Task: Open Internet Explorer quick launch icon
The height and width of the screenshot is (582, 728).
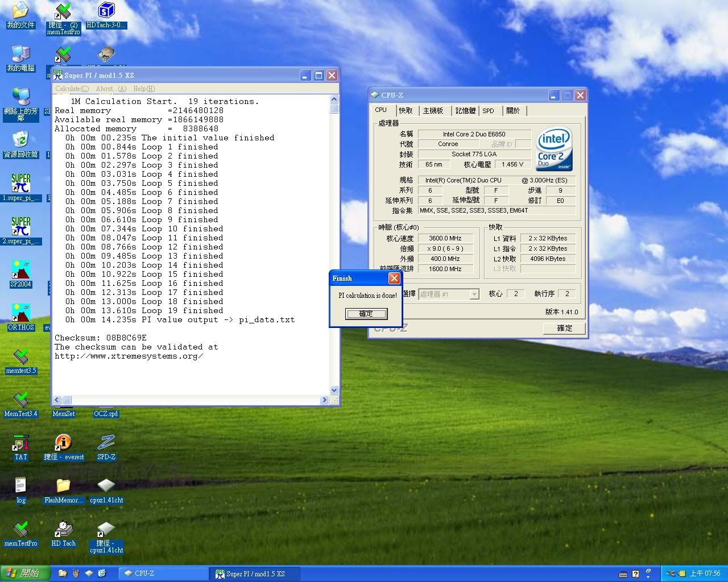Action: pyautogui.click(x=102, y=573)
